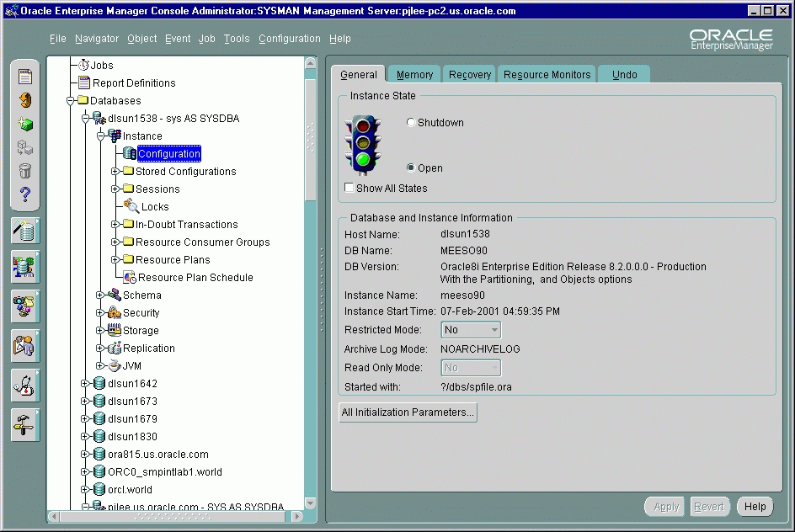Switch to the Memory tab
The image size is (795, 532).
point(414,74)
